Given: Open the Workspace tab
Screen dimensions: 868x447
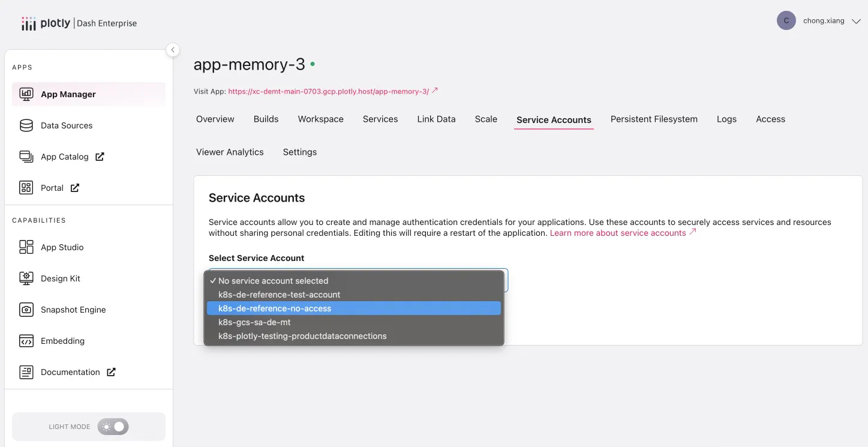Looking at the screenshot, I should tap(321, 119).
